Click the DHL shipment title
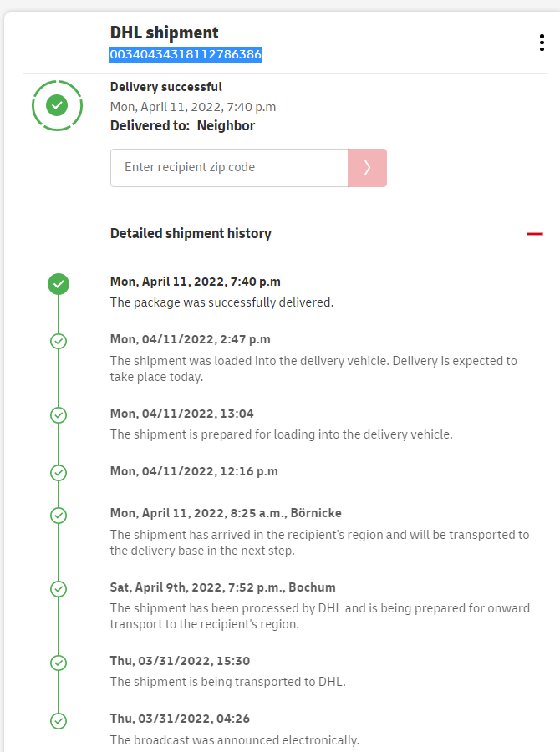Viewport: 560px width, 752px height. (x=164, y=33)
